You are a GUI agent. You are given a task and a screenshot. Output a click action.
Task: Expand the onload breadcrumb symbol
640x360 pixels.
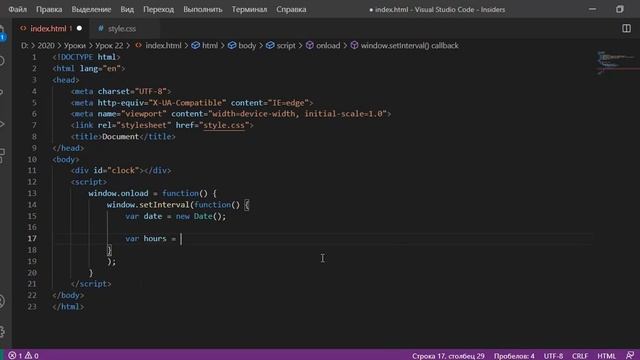328,46
